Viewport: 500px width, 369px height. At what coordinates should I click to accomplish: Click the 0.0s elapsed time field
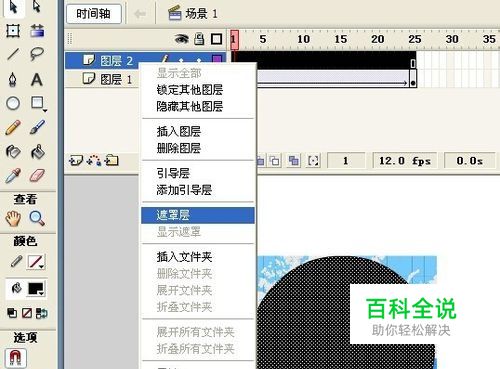(469, 161)
